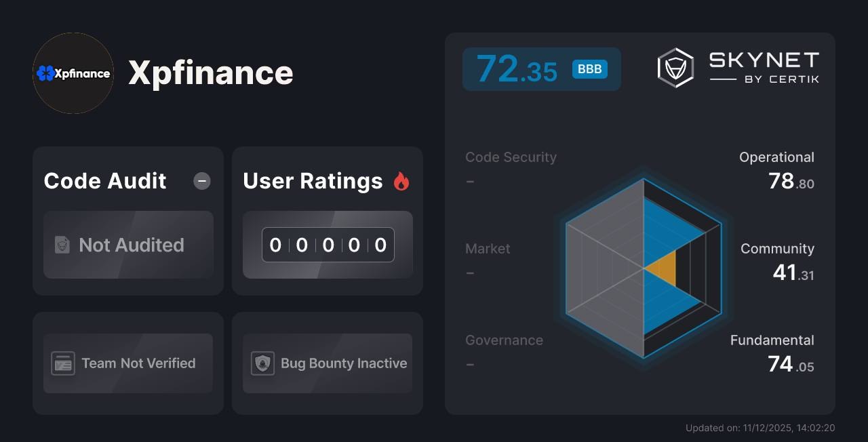868x442 pixels.
Task: Click the fire icon next to User Ratings
Action: point(401,180)
